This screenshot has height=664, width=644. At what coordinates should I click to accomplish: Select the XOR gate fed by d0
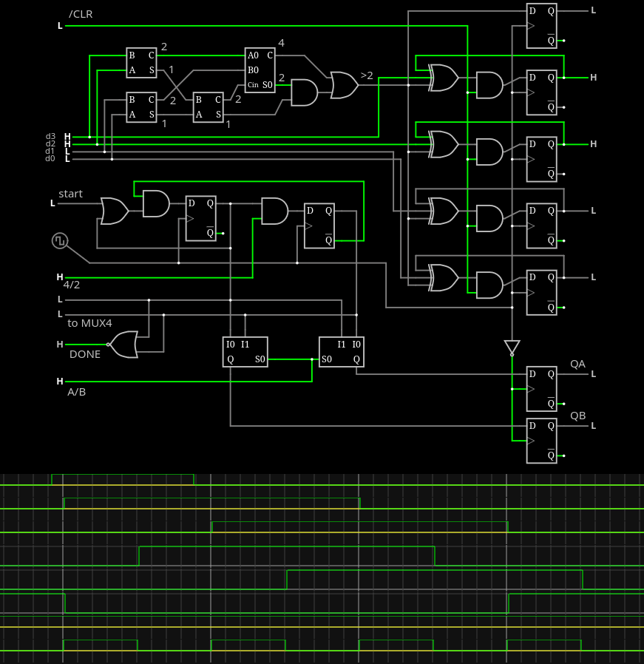[x=443, y=278]
